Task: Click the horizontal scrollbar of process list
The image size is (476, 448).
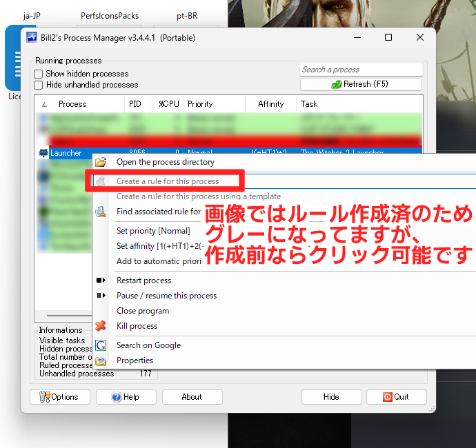Action: tap(69, 316)
